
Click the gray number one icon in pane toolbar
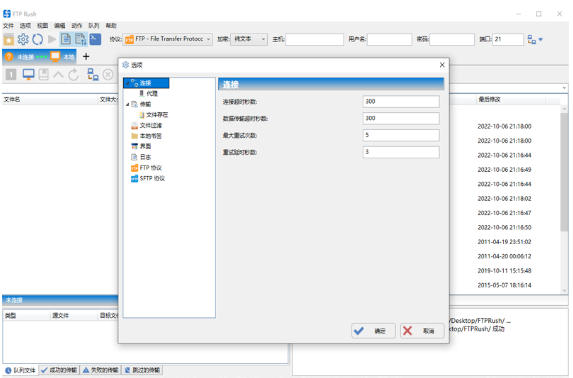(11, 75)
